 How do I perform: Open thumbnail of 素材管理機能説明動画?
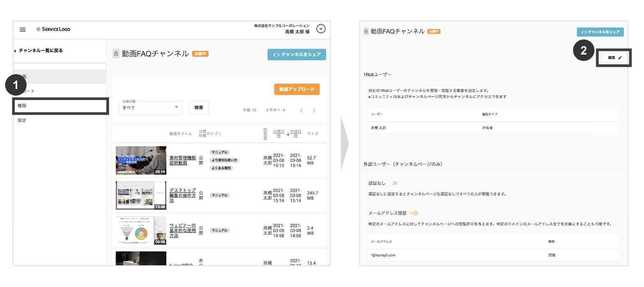click(x=141, y=160)
